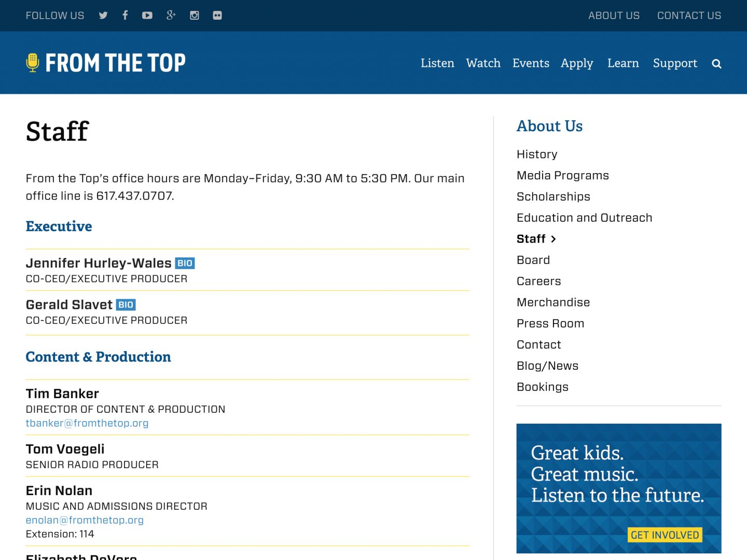Open the Facebook social icon
The width and height of the screenshot is (747, 560).
(x=125, y=15)
